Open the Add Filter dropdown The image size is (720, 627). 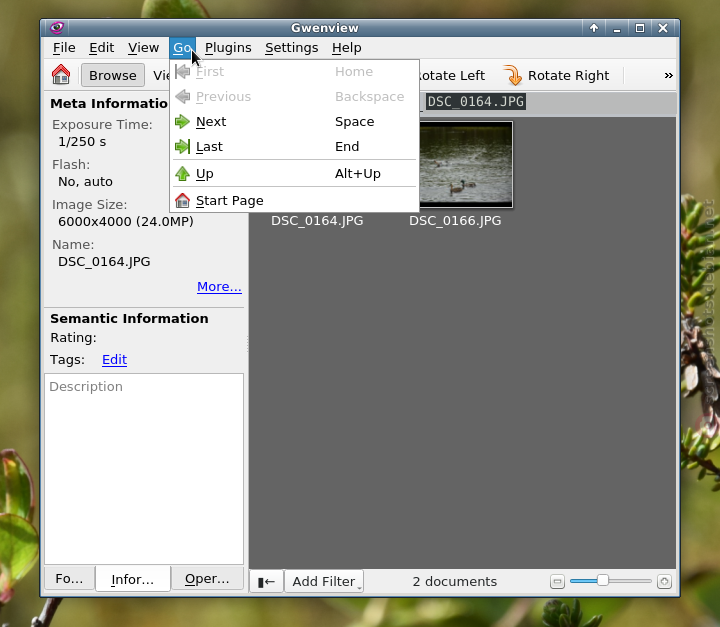[324, 582]
